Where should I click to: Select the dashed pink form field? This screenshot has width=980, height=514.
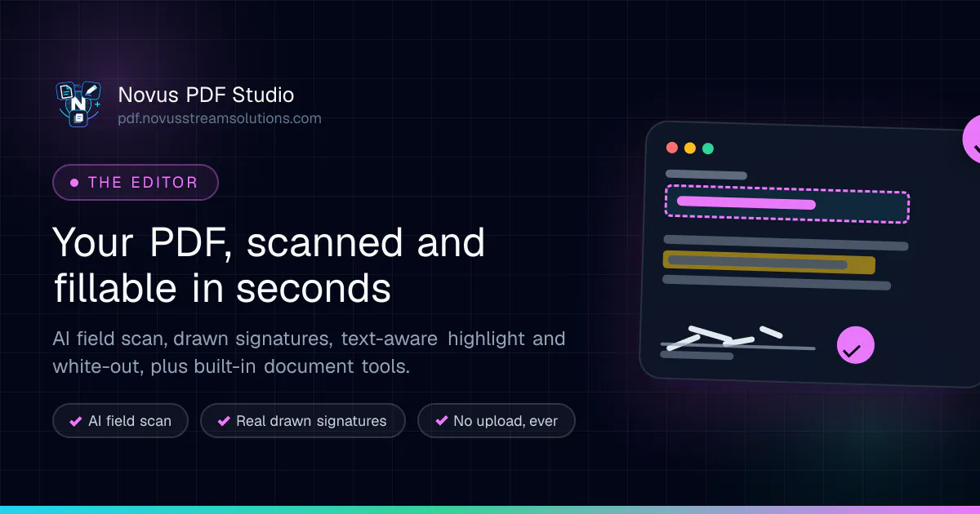pos(787,203)
